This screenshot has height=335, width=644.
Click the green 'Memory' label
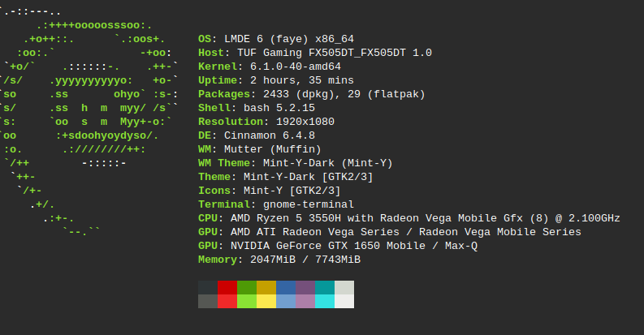click(218, 260)
